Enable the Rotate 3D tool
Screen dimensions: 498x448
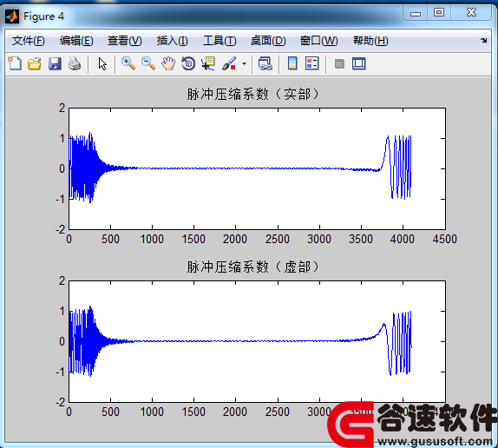point(188,63)
